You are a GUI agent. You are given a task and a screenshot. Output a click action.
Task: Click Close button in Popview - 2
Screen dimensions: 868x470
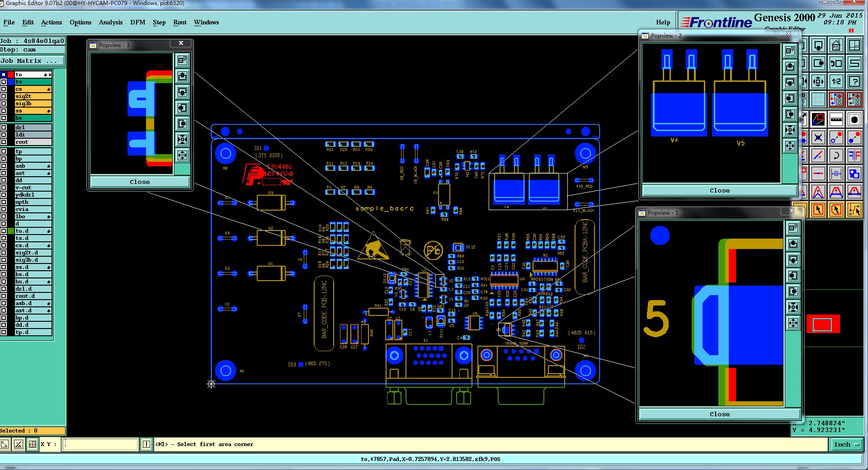[719, 190]
